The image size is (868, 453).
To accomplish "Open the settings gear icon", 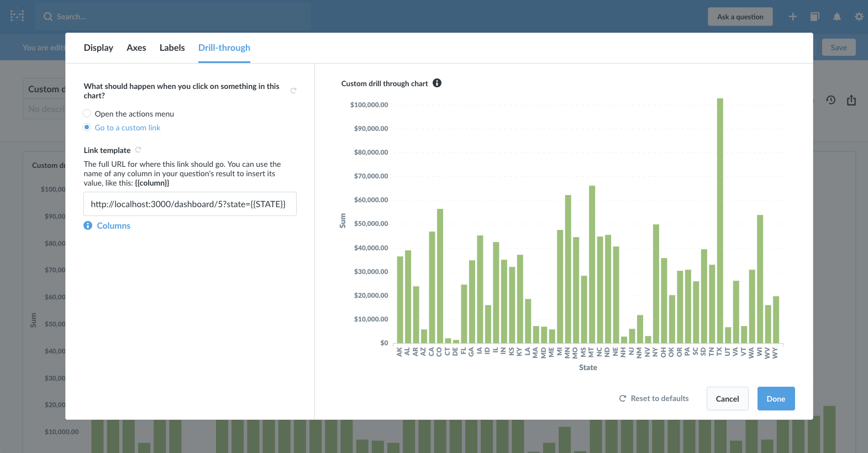I will [x=859, y=17].
